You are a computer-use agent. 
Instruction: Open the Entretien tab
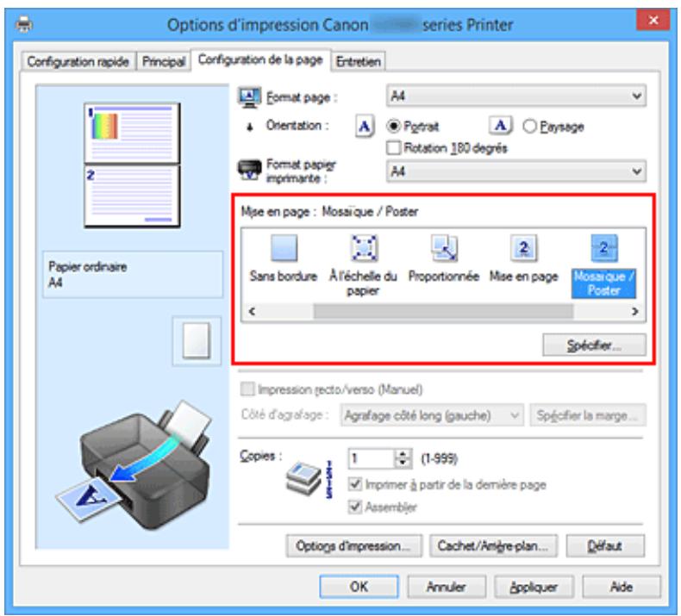[x=359, y=61]
